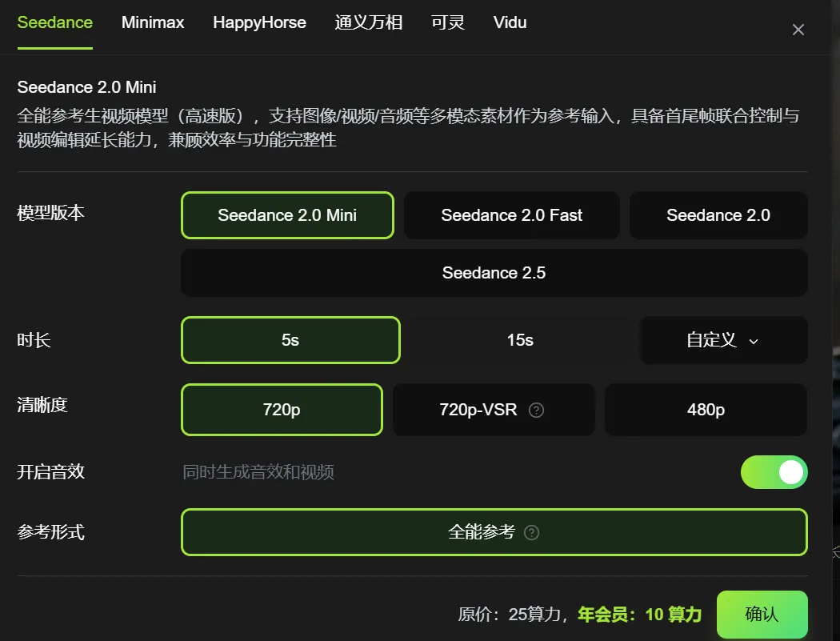Set duration to 5s

click(x=291, y=340)
